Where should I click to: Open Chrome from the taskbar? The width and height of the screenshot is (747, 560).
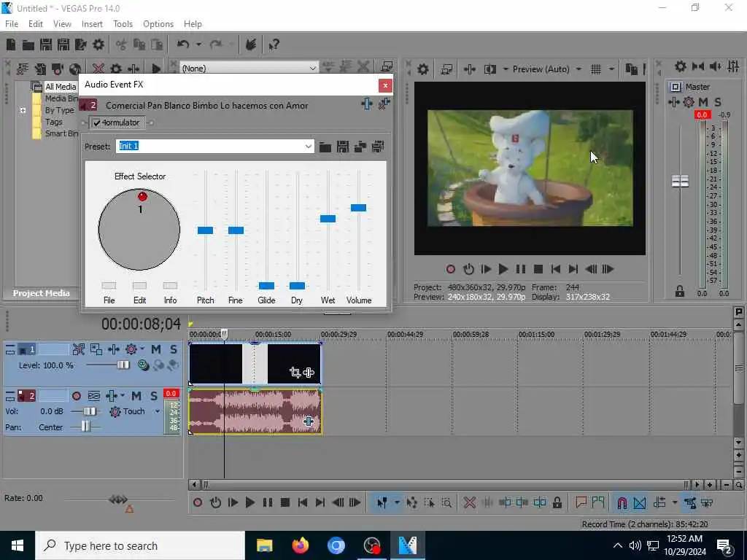336,545
